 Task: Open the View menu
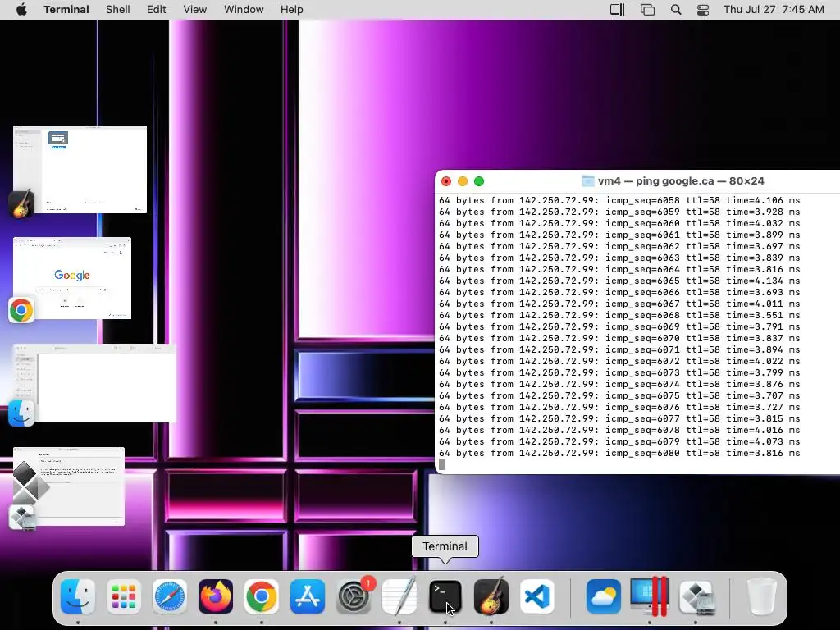point(195,9)
